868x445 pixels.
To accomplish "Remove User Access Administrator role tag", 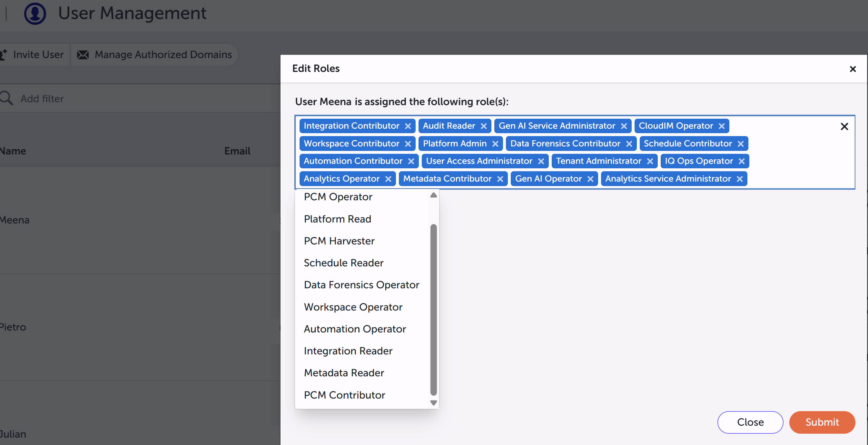I will tap(541, 161).
